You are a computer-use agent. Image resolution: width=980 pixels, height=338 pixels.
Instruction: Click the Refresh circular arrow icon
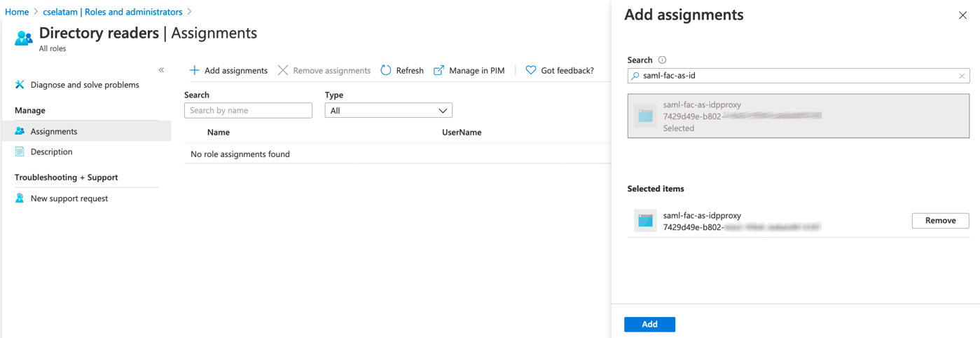[386, 70]
